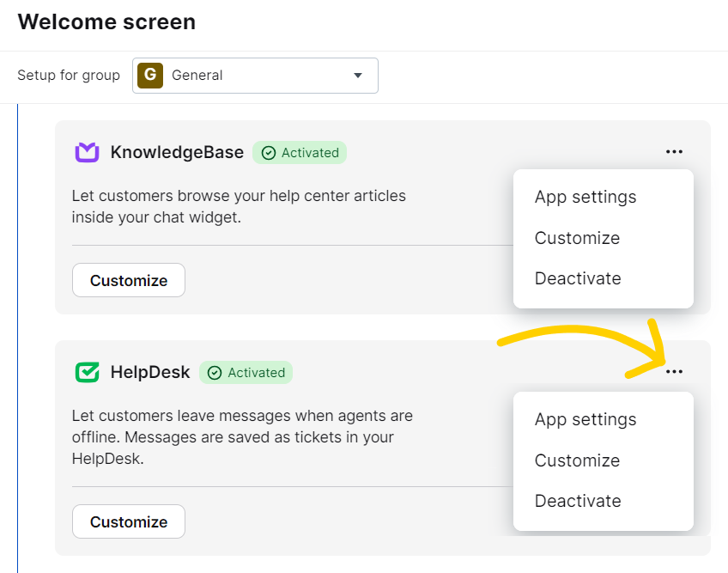Select App settings in HelpDesk menu
The width and height of the screenshot is (728, 573).
coord(585,419)
